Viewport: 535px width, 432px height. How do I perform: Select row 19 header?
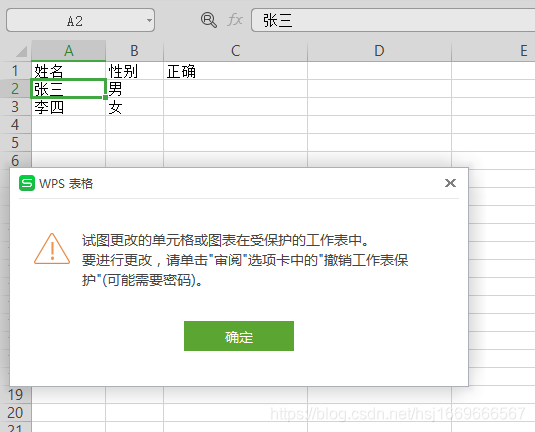(x=15, y=395)
